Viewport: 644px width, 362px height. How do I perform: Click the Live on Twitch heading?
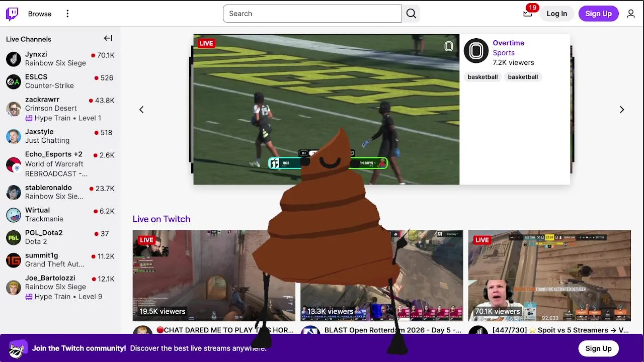tap(162, 219)
